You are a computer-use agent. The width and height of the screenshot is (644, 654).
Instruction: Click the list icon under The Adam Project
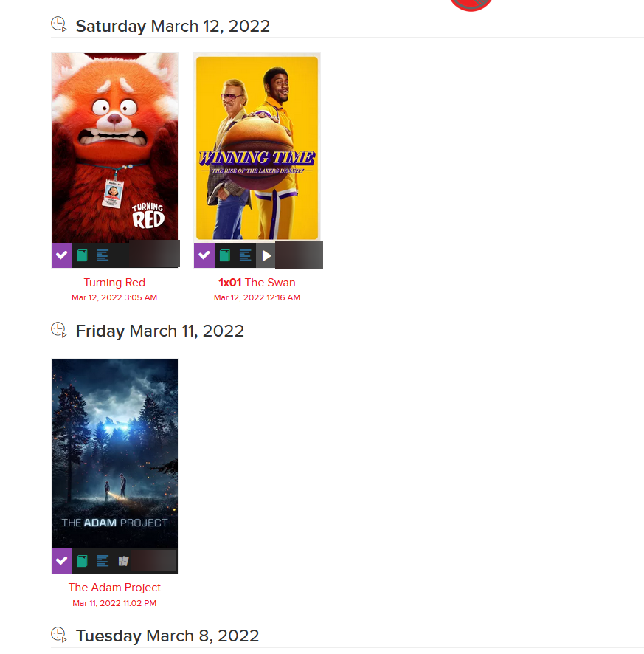coord(103,561)
